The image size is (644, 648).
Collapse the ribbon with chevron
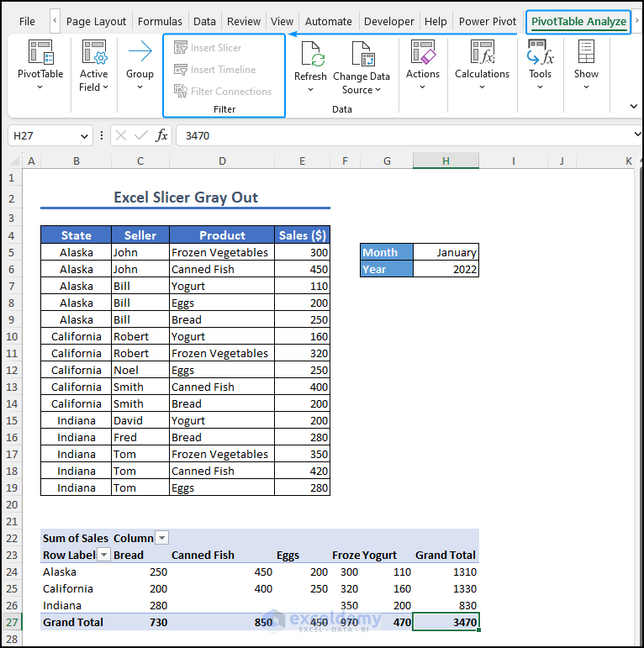633,106
